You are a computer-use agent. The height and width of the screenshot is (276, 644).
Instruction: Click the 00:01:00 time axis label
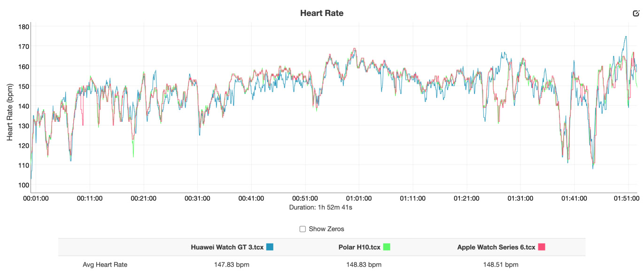pos(36,198)
